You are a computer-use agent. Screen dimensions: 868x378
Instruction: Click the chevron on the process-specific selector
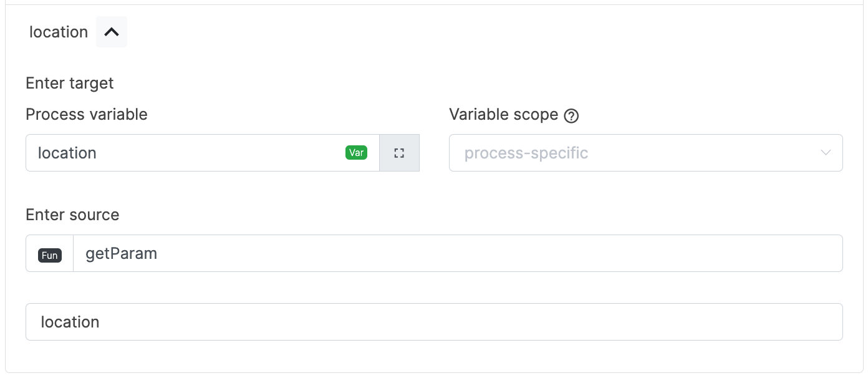(827, 152)
